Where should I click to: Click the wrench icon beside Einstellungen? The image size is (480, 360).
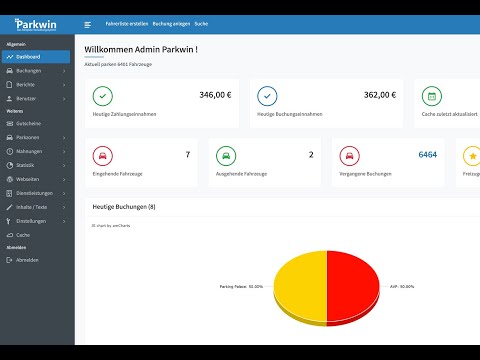click(x=9, y=221)
